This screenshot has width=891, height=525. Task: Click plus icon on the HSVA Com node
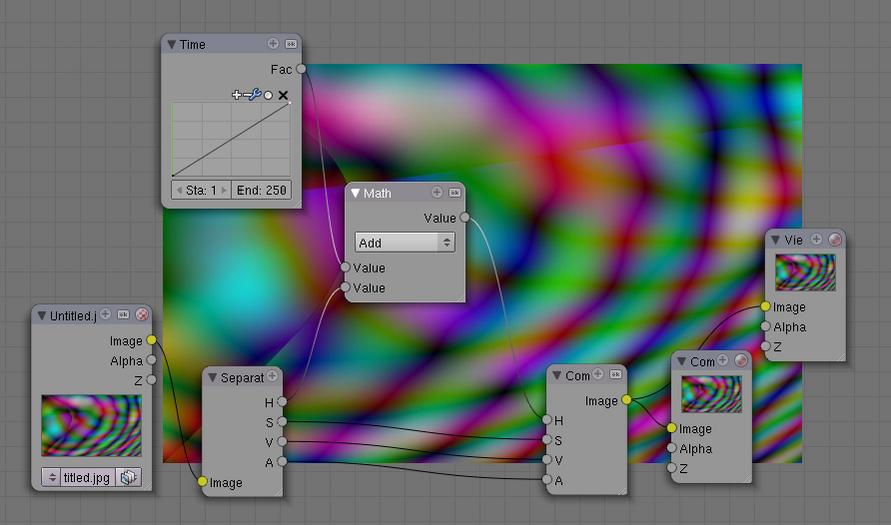pos(598,374)
